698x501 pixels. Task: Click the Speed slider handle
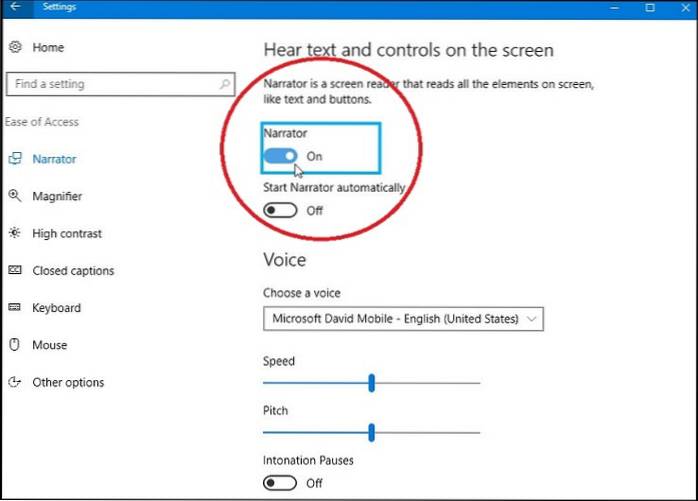[x=371, y=382]
